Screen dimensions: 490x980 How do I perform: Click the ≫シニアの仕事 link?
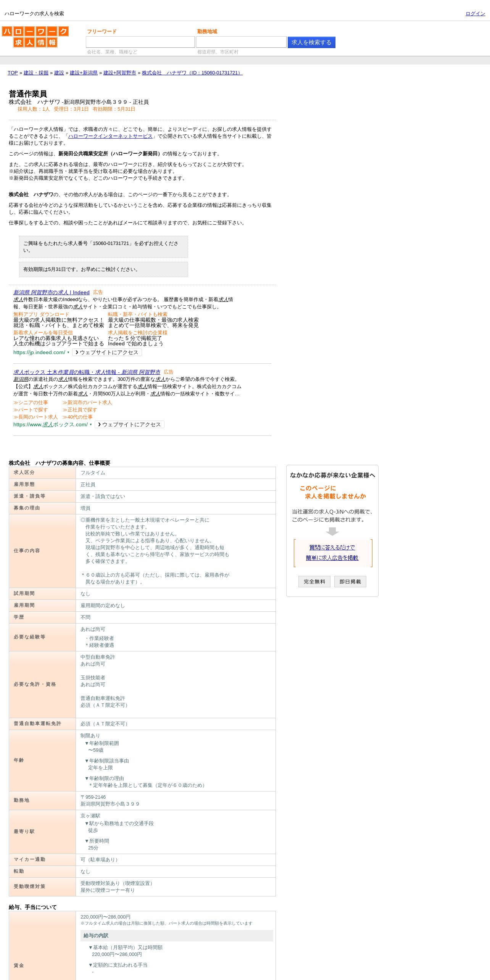click(x=31, y=403)
